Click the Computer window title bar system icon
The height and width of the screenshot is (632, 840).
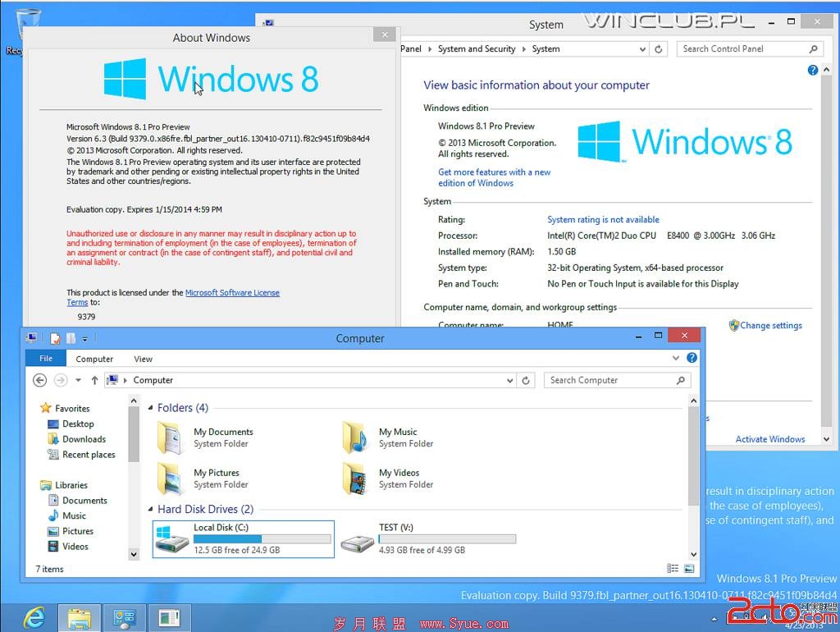pyautogui.click(x=32, y=337)
